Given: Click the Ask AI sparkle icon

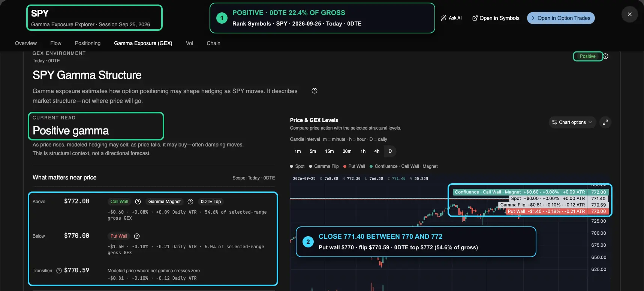Looking at the screenshot, I should click(443, 18).
